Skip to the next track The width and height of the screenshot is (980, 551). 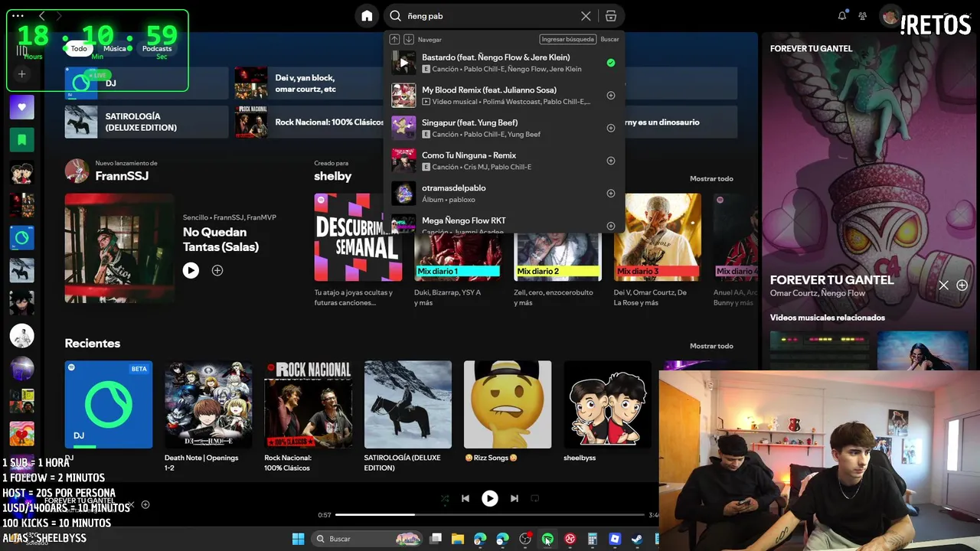point(514,498)
